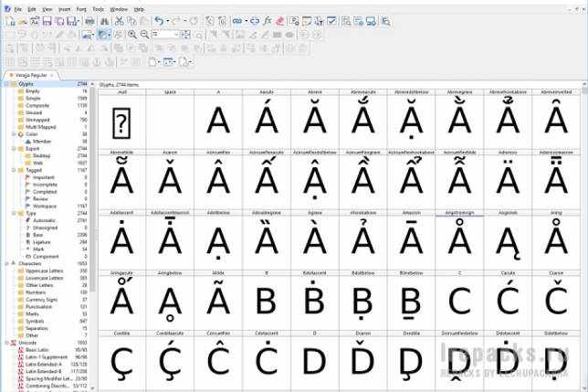Click the Copy icon in toolbar
This screenshot has width=588, height=392.
pos(131,21)
